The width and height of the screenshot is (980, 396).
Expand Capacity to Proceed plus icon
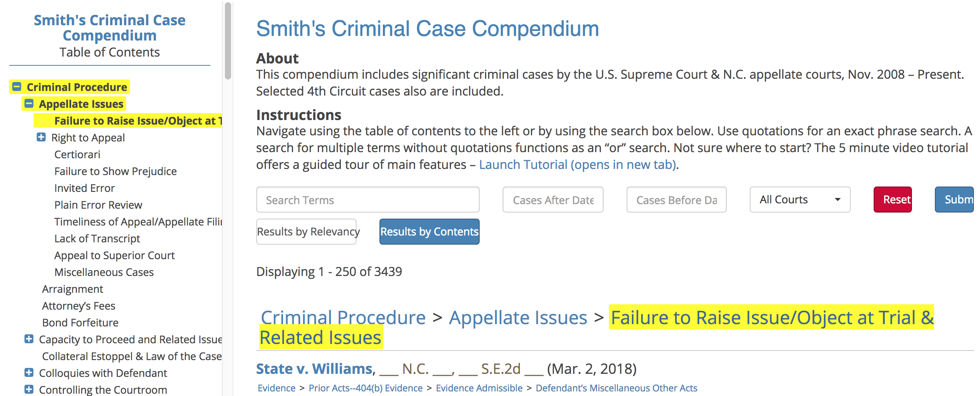[x=29, y=339]
